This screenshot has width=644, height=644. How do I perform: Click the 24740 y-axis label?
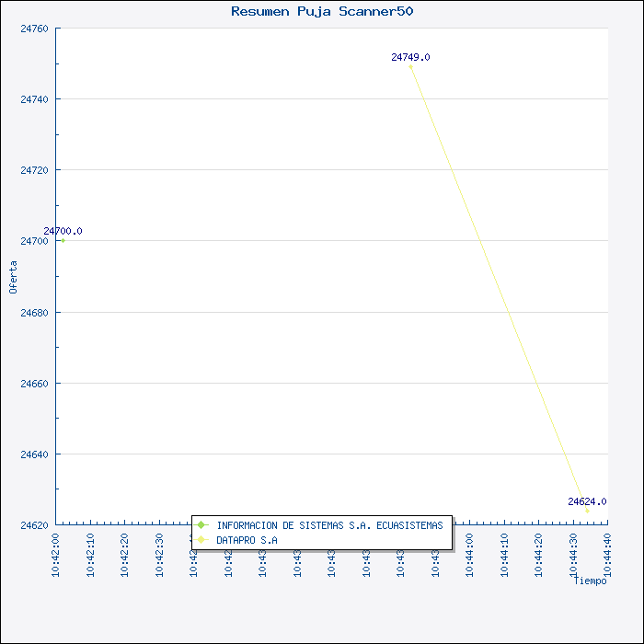coord(35,99)
